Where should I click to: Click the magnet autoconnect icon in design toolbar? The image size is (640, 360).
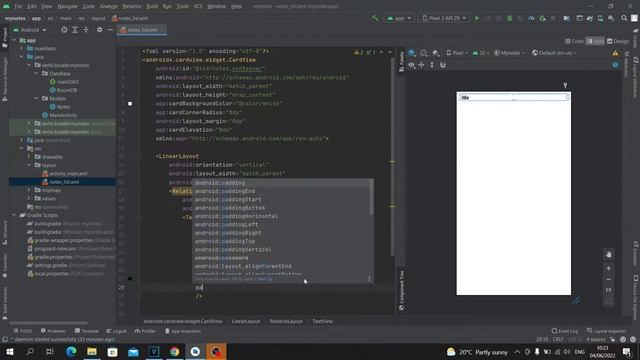[x=443, y=65]
